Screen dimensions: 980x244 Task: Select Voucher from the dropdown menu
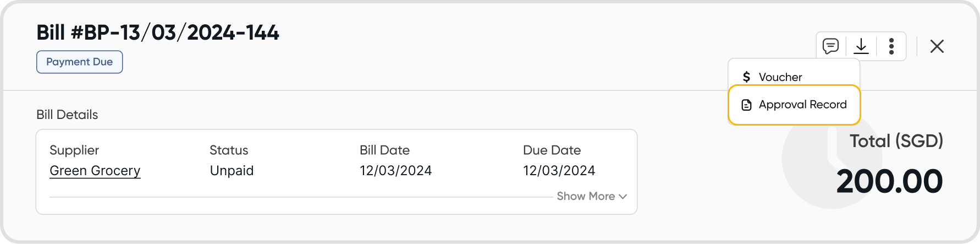coord(780,77)
